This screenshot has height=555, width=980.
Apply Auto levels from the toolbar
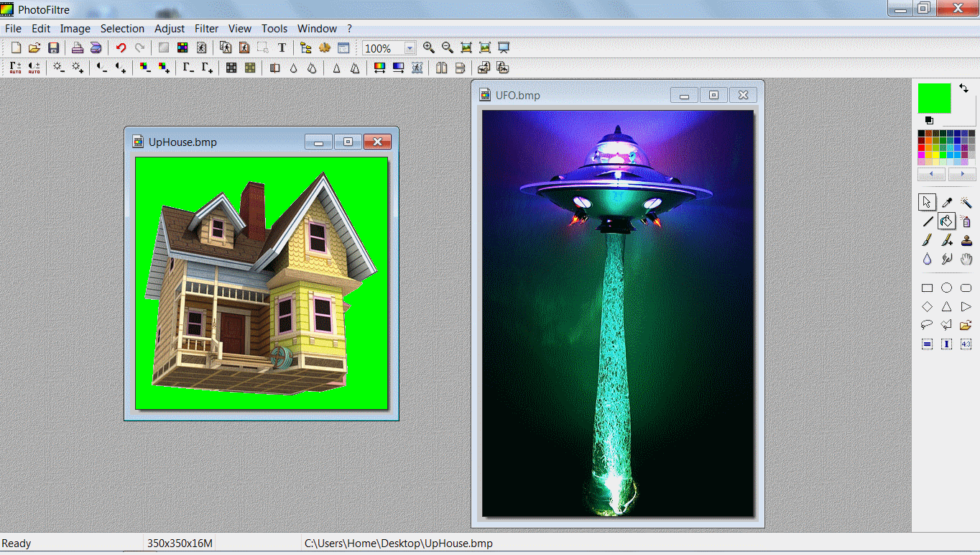(16, 68)
